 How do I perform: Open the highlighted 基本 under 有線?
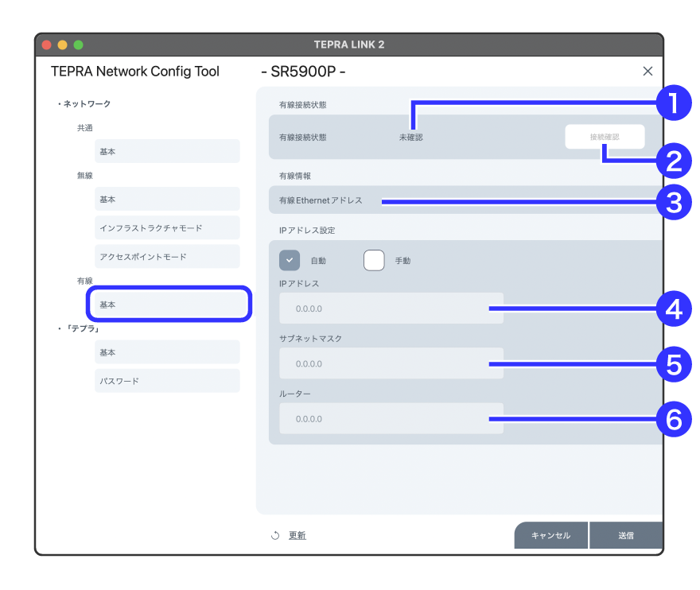tap(169, 305)
